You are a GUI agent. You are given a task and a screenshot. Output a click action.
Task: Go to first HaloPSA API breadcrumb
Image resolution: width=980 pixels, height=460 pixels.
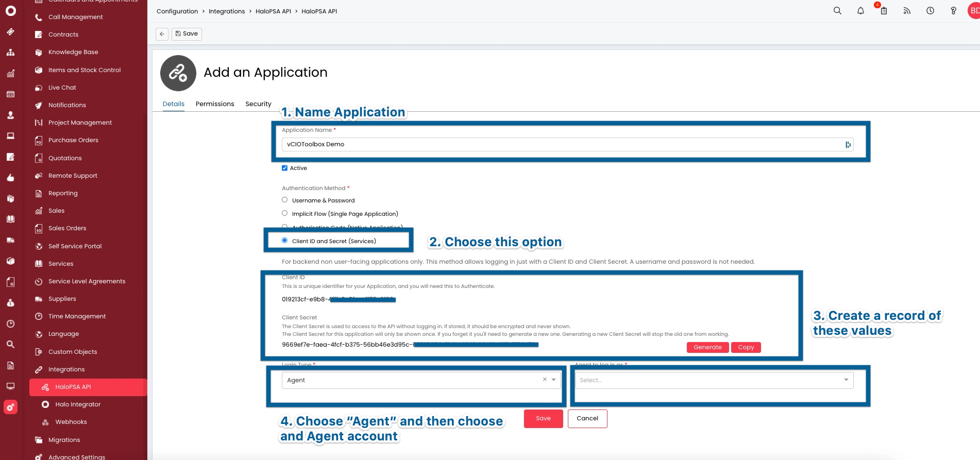[x=273, y=11]
